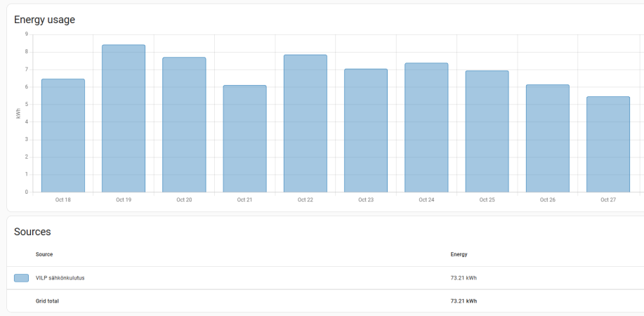Select the shortest bar for Oct 27
Viewport: 644px width, 316px height.
[608, 145]
